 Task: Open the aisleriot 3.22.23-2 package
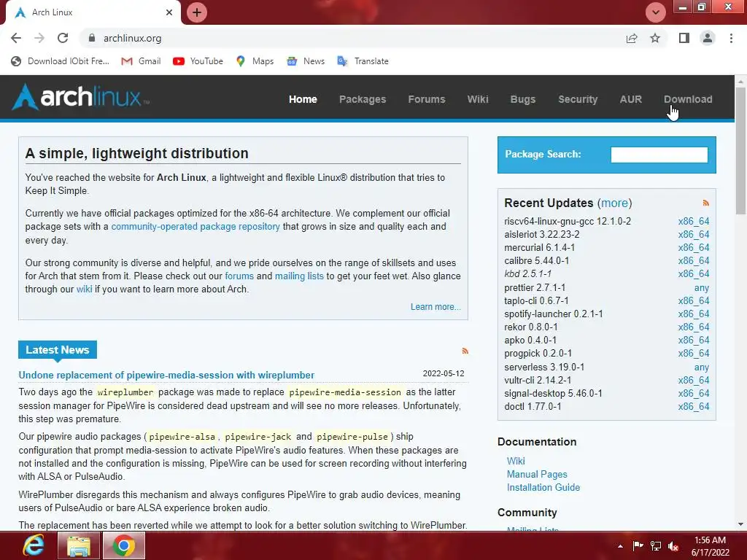(x=542, y=234)
